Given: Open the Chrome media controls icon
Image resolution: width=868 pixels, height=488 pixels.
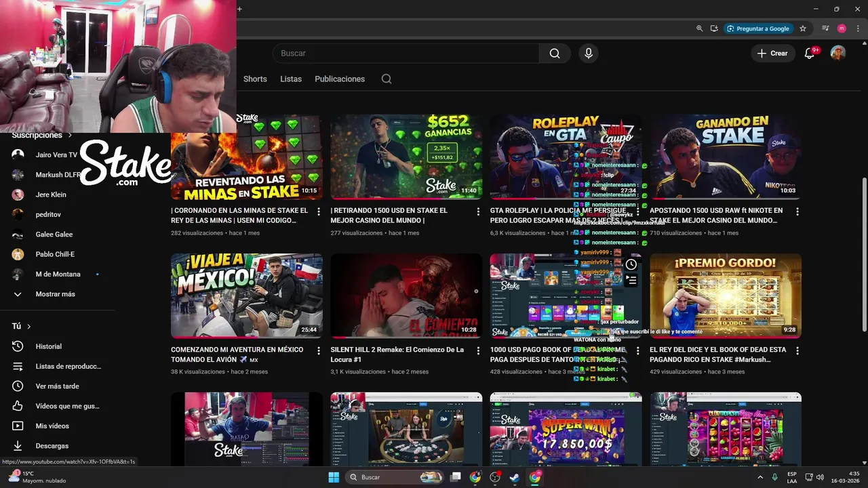Looking at the screenshot, I should click(825, 28).
